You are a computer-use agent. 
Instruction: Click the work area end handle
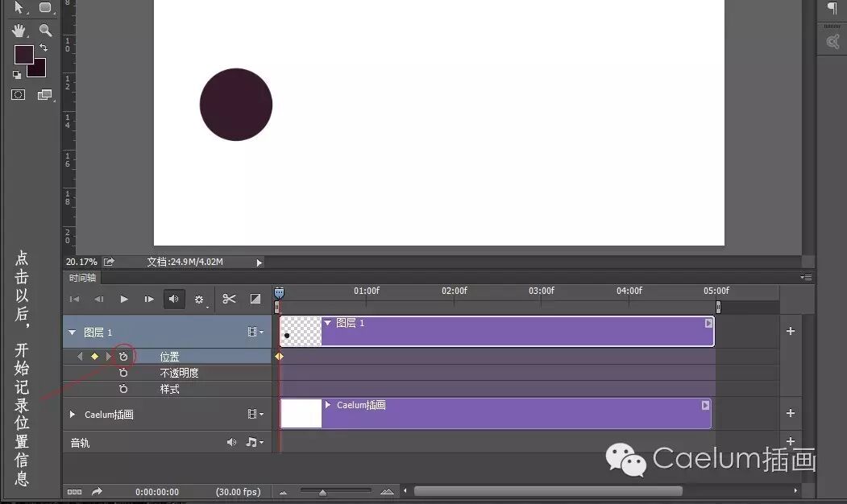point(718,307)
